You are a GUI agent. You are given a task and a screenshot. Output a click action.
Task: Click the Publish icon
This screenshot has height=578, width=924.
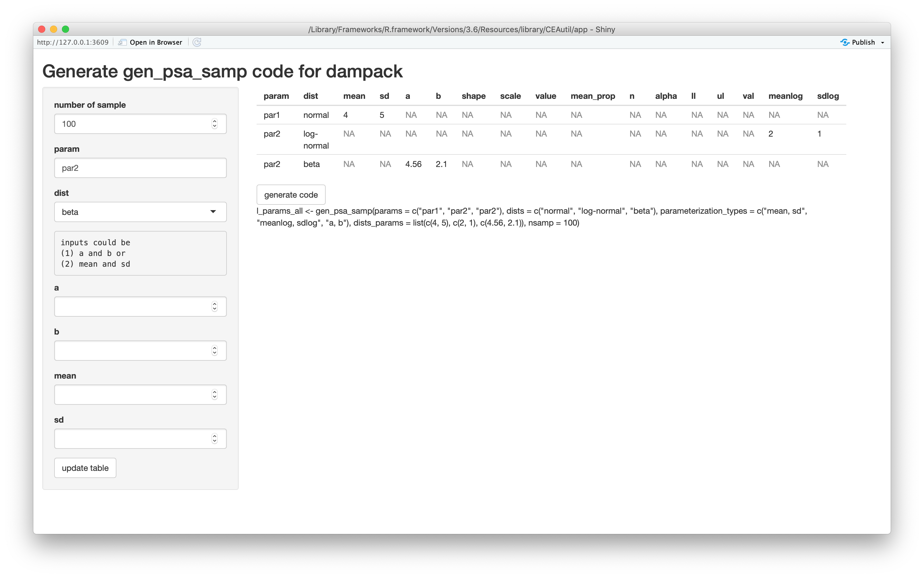845,43
